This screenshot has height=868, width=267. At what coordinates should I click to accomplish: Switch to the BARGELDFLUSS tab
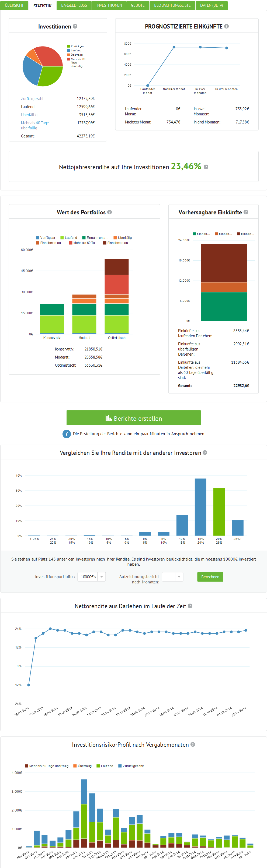pyautogui.click(x=74, y=5)
